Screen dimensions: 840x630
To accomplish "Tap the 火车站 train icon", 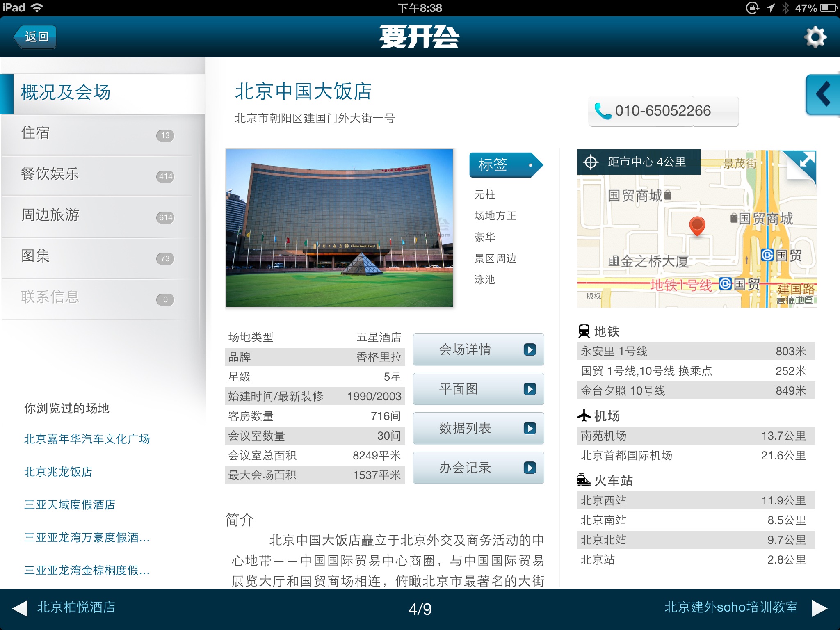I will (x=584, y=480).
